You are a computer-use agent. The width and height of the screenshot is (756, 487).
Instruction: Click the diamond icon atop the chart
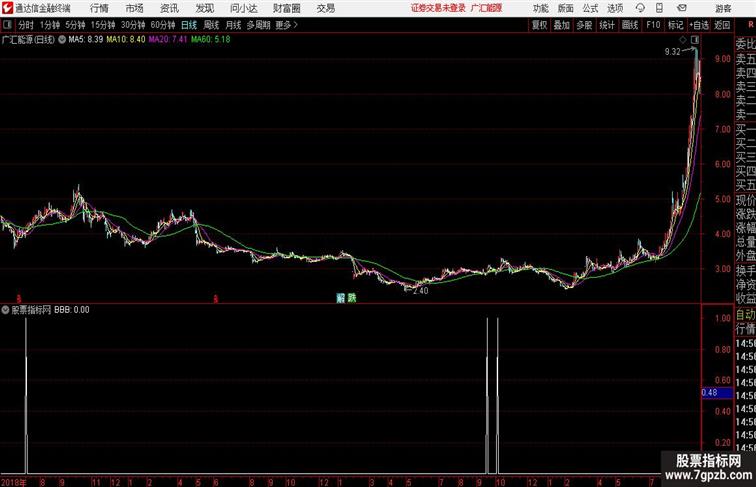tap(683, 40)
